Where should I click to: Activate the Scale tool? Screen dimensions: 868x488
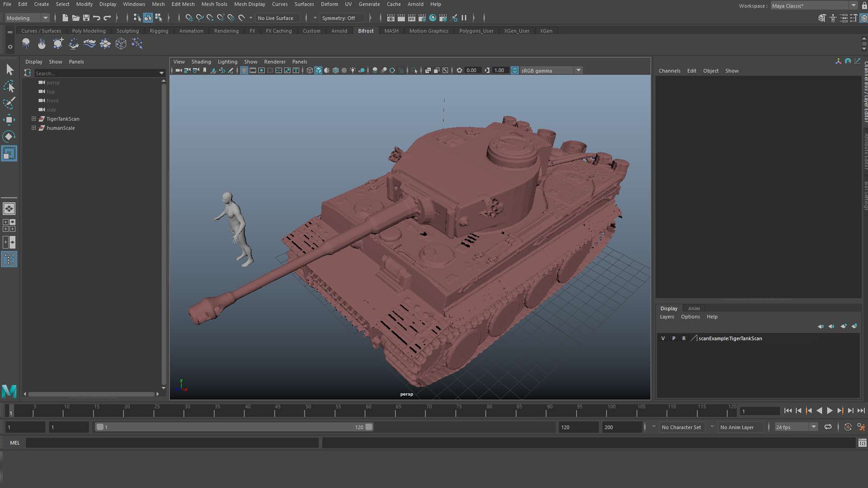point(9,153)
